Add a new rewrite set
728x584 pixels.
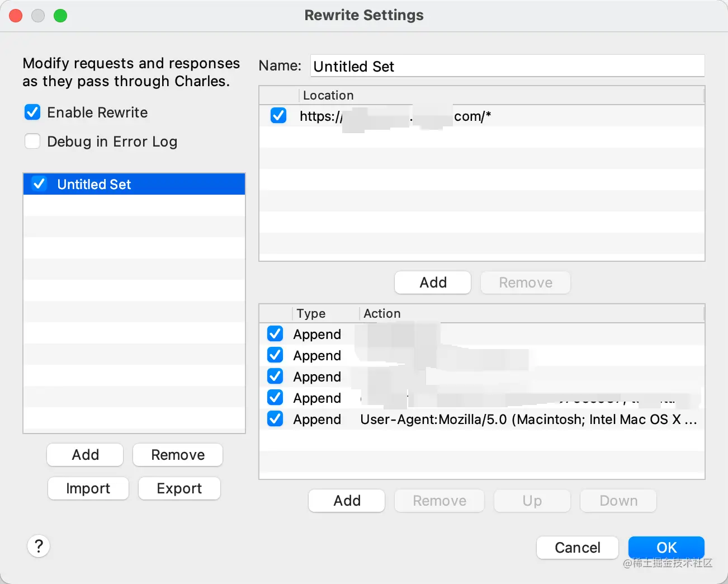coord(85,455)
